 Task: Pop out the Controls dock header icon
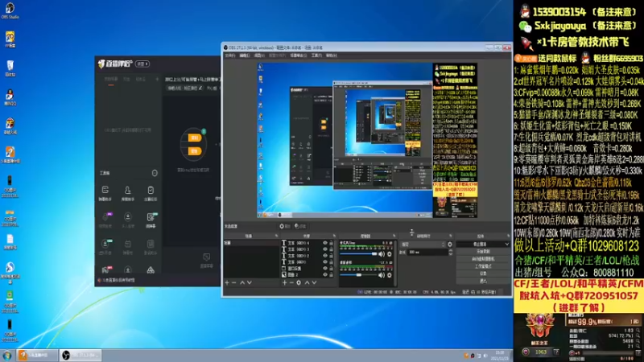[508, 236]
